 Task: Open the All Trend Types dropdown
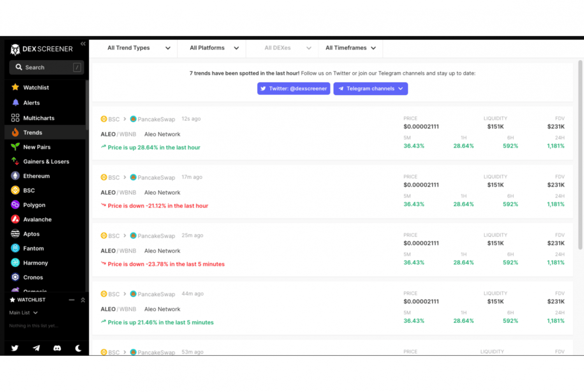pyautogui.click(x=139, y=48)
